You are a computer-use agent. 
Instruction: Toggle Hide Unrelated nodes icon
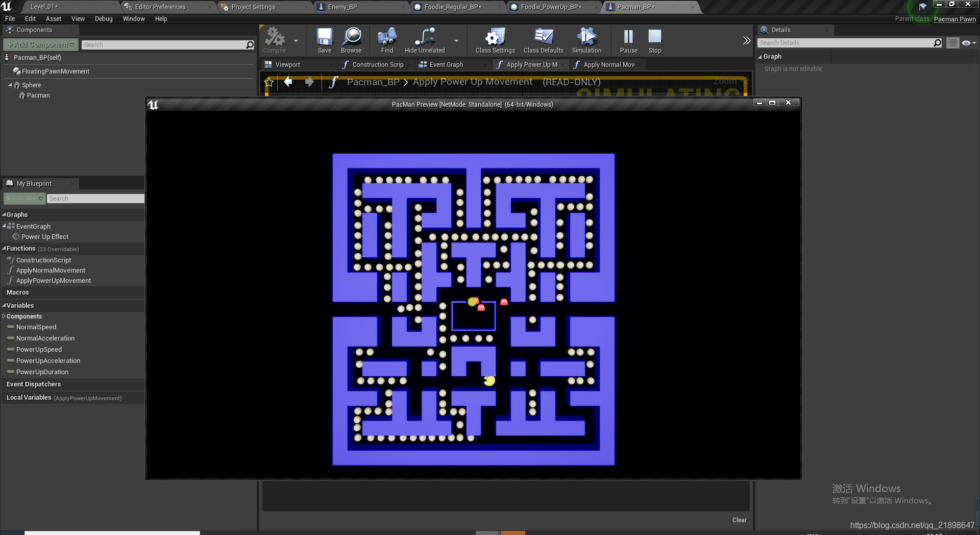pos(425,40)
